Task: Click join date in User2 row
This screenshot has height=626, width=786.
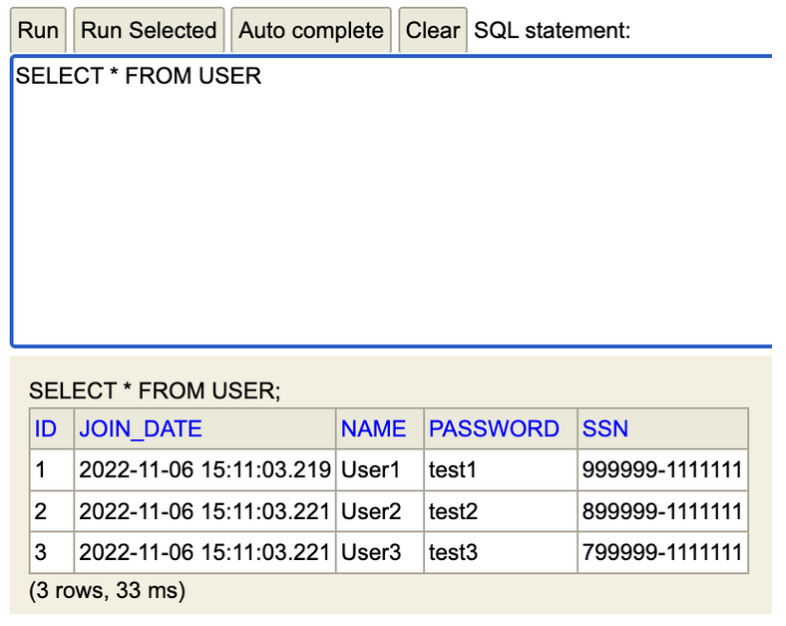Action: [x=205, y=512]
